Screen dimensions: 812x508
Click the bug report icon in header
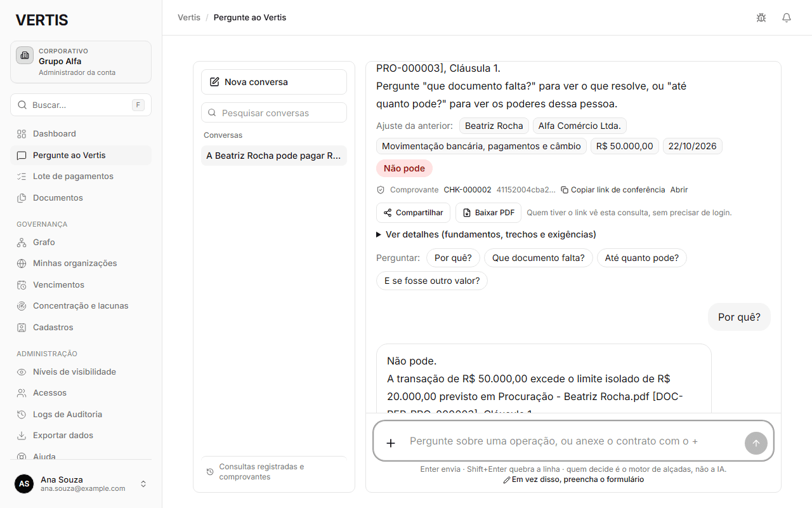(761, 18)
